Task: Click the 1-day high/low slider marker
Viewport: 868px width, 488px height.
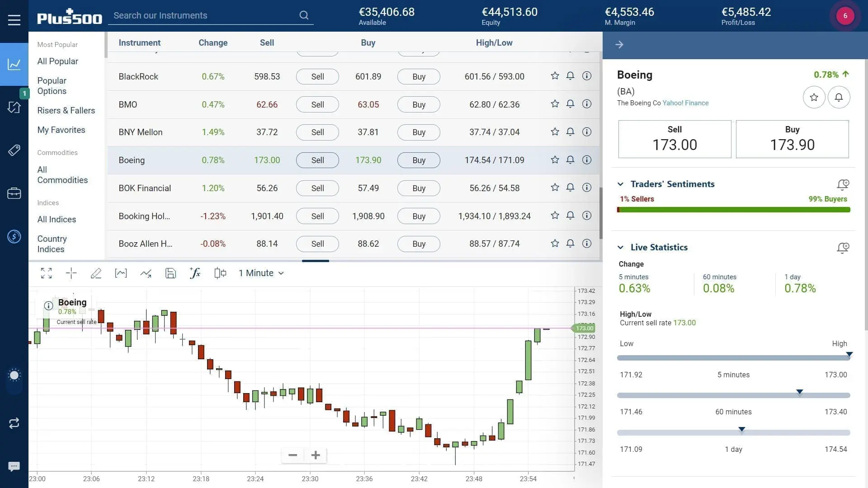Action: (741, 429)
